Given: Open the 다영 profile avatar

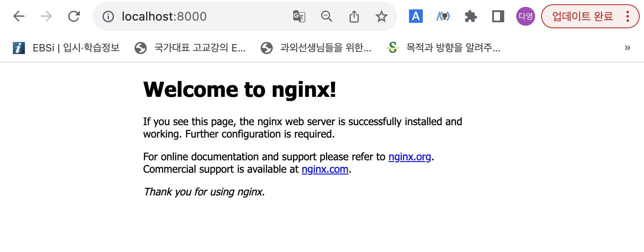Looking at the screenshot, I should tap(525, 16).
